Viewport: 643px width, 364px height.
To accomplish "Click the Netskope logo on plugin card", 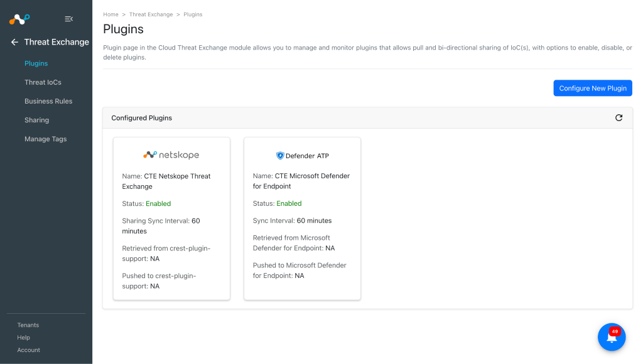I will [x=171, y=155].
